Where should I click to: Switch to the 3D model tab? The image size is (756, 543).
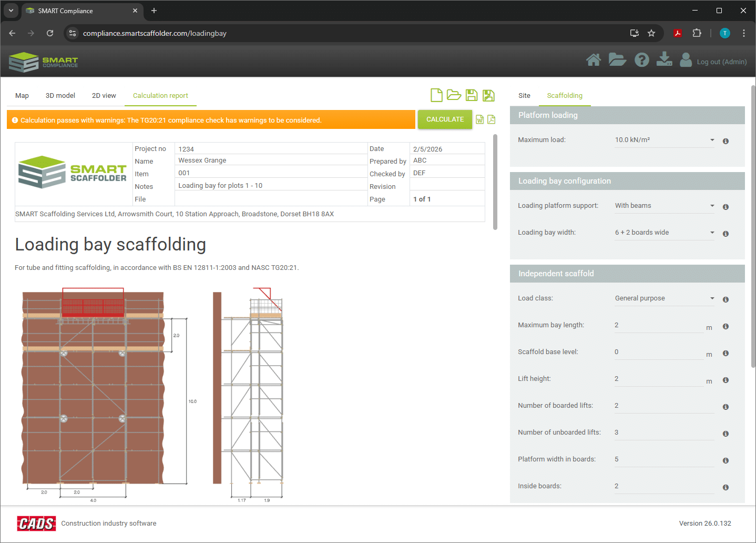coord(60,96)
